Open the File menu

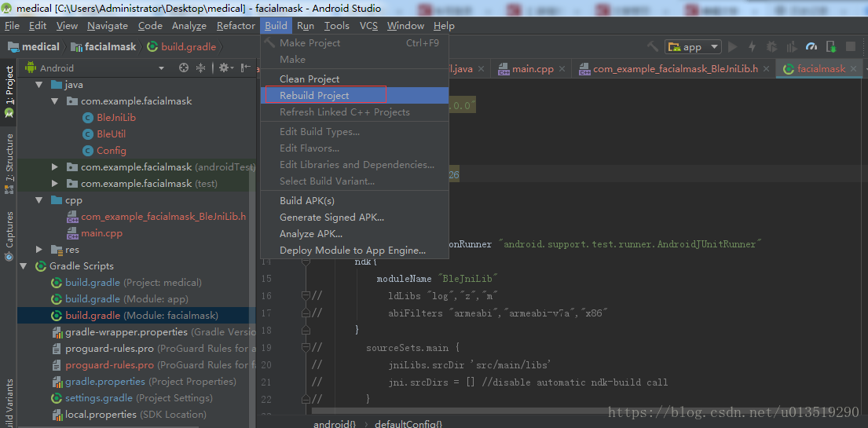[12, 25]
